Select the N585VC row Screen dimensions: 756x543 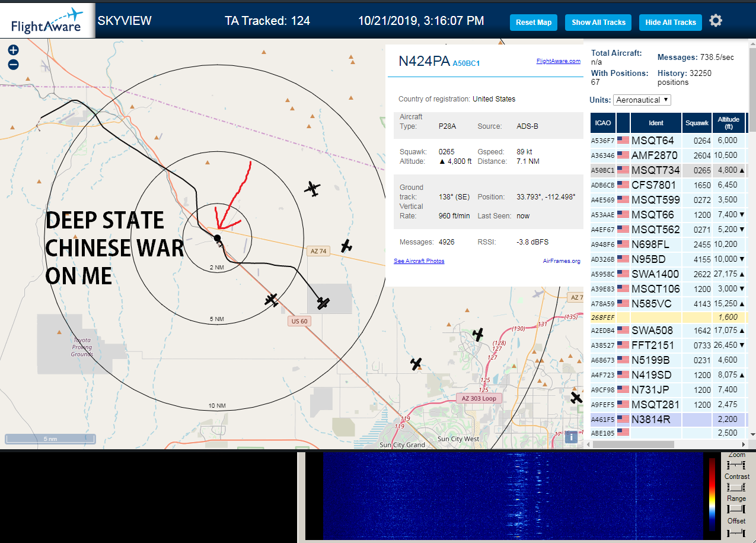tap(668, 304)
